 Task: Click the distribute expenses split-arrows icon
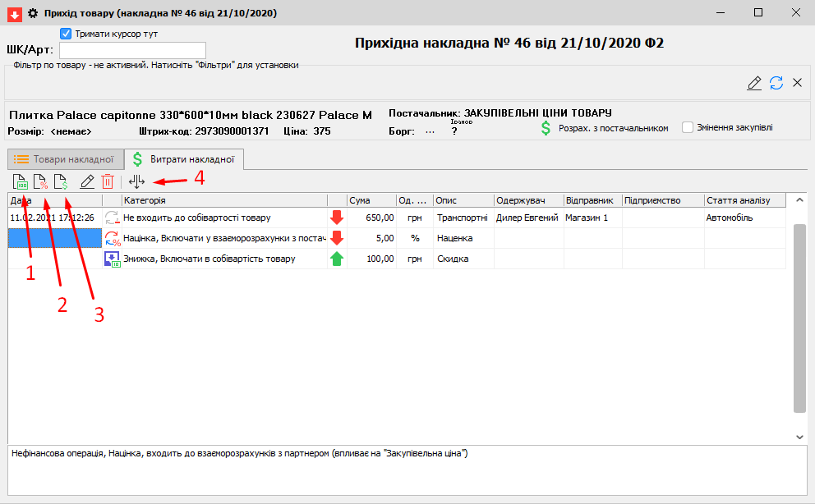pyautogui.click(x=136, y=181)
